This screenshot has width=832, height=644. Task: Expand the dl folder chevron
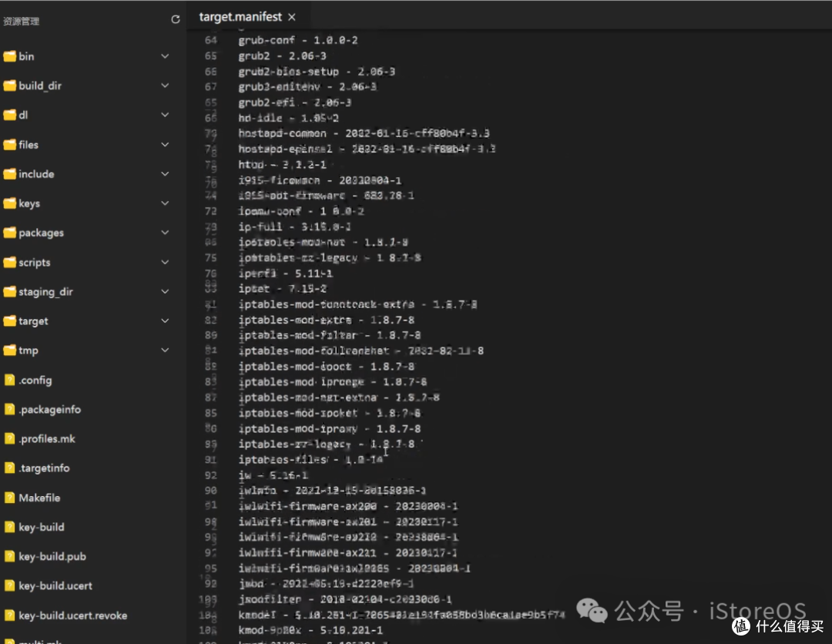click(165, 115)
